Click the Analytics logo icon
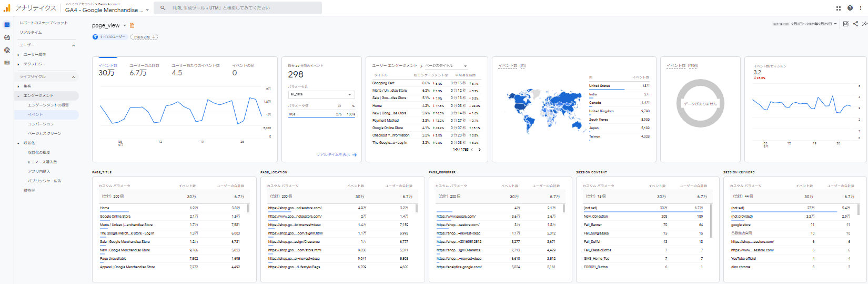 pyautogui.click(x=7, y=8)
